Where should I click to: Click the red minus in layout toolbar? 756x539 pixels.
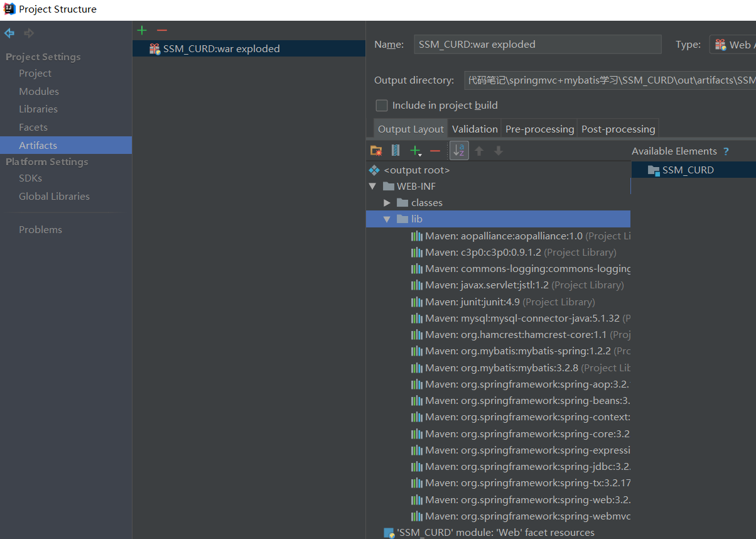coord(435,151)
